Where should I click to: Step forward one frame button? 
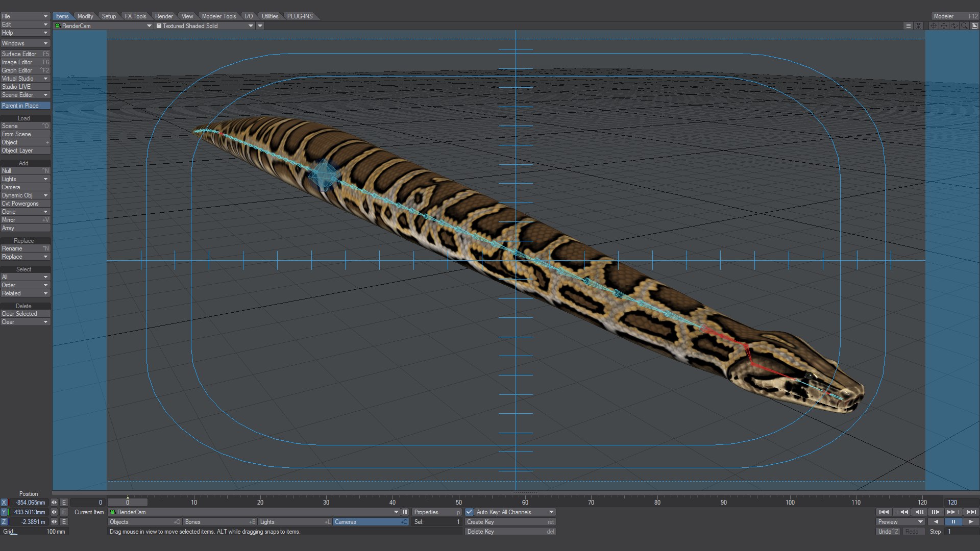[936, 512]
